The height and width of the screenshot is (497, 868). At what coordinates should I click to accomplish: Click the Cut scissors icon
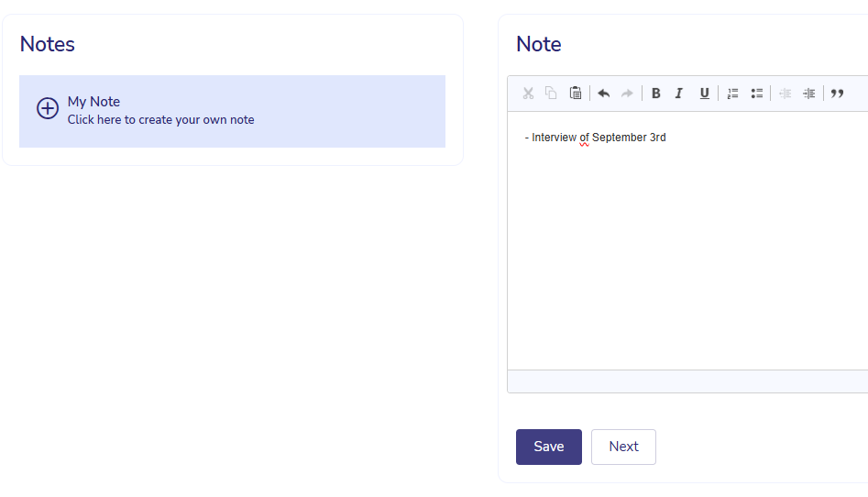[x=528, y=94]
